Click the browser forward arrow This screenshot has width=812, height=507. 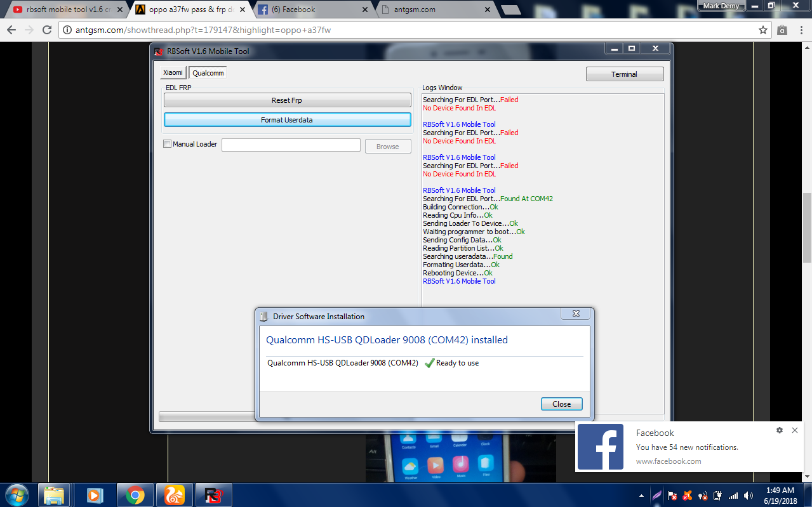(x=29, y=30)
